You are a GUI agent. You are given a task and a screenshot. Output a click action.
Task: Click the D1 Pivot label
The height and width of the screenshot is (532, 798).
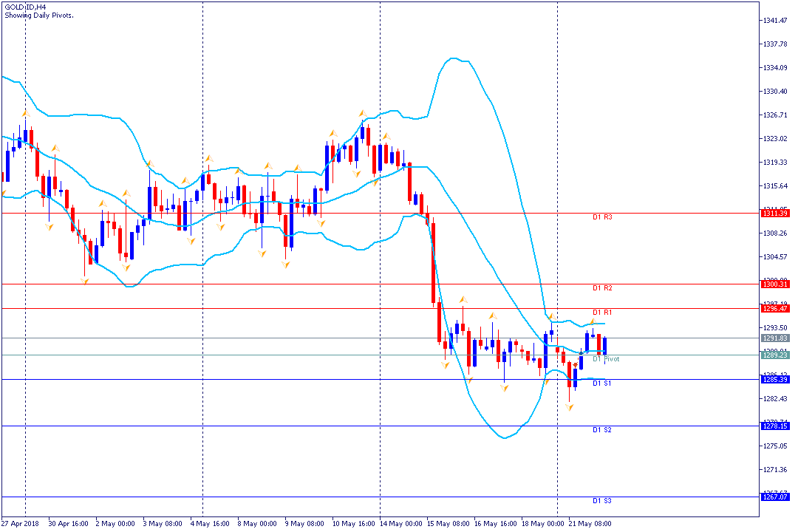pyautogui.click(x=606, y=359)
